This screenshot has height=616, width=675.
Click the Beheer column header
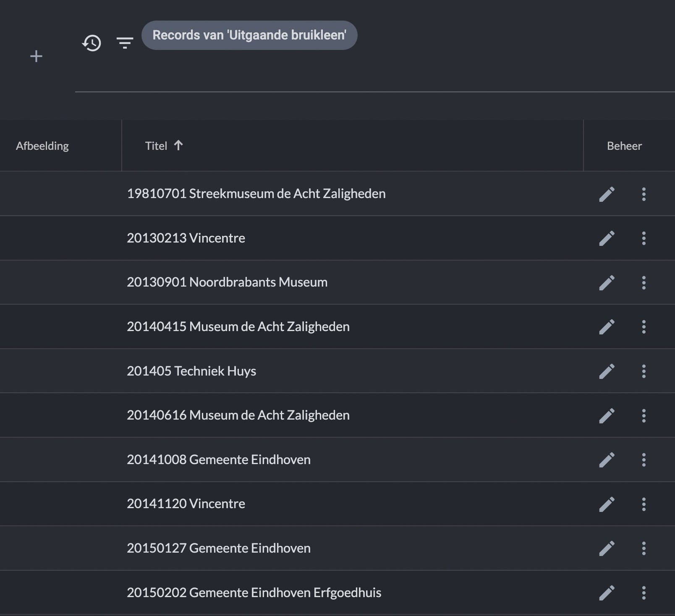tap(624, 146)
